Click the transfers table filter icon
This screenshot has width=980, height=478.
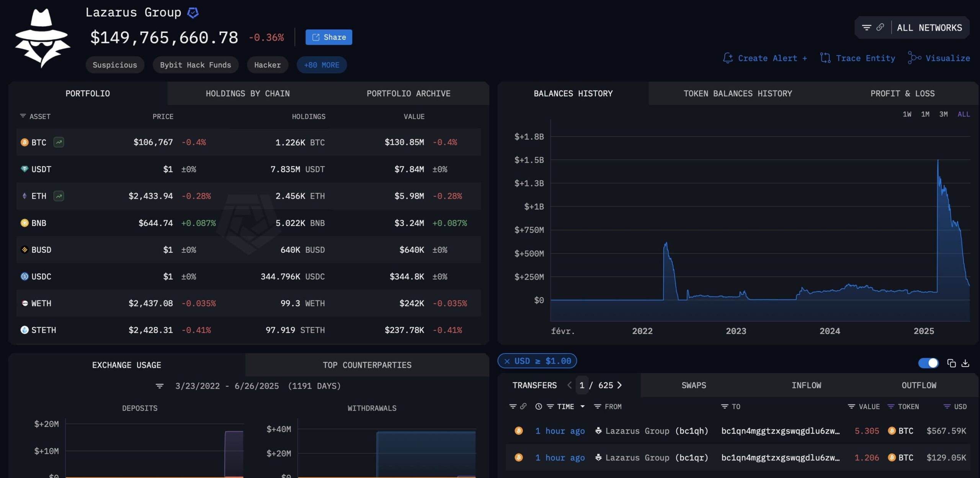[x=513, y=406]
